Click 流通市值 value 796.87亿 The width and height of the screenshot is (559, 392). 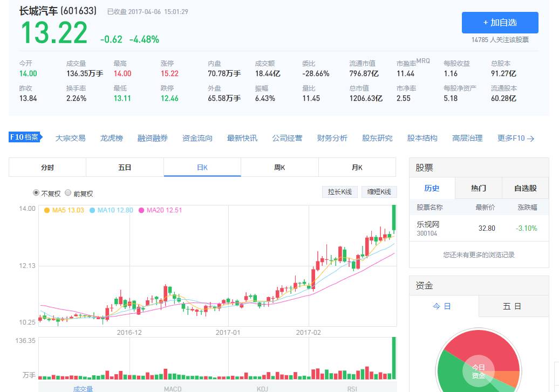(364, 73)
